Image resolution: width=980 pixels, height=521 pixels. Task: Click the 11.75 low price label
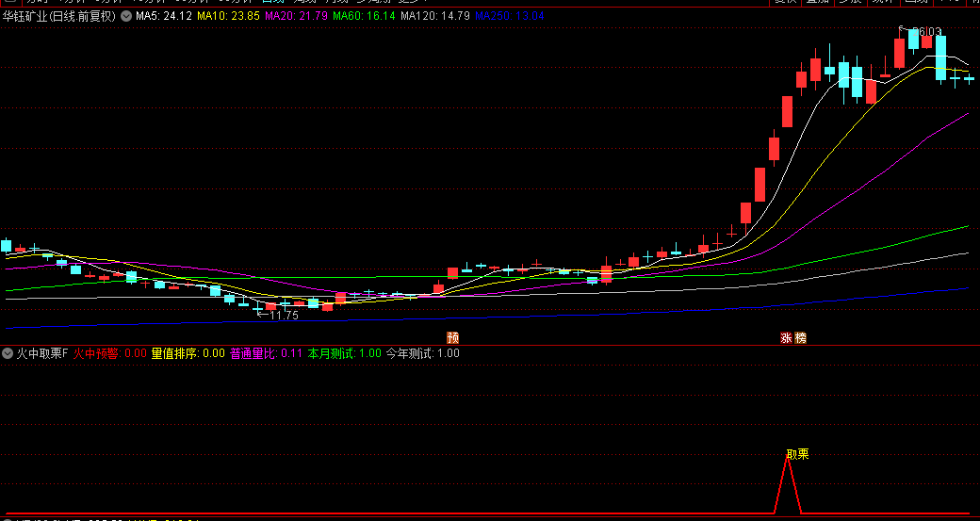(284, 316)
